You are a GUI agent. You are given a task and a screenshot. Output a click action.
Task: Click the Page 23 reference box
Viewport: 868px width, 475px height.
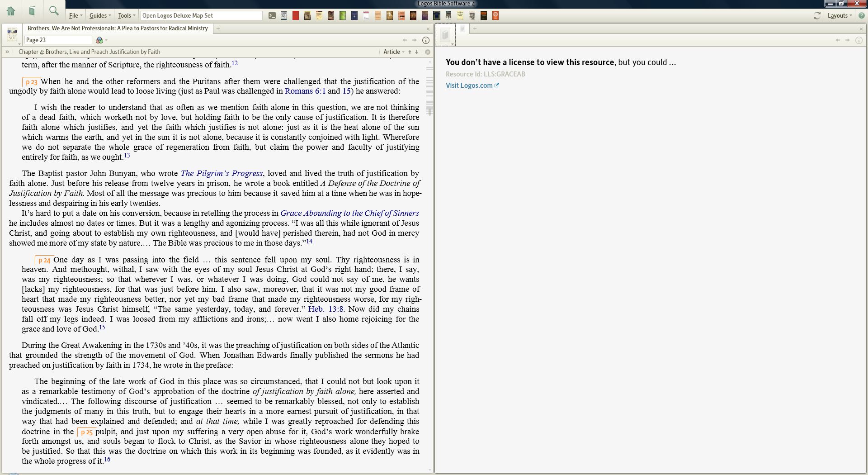[x=58, y=40]
